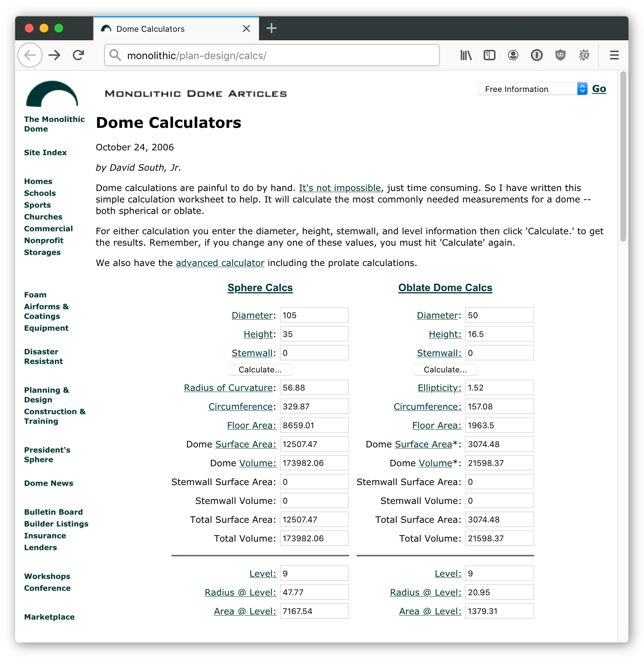Open the hamburger application menu
644x658 pixels.
click(x=614, y=55)
